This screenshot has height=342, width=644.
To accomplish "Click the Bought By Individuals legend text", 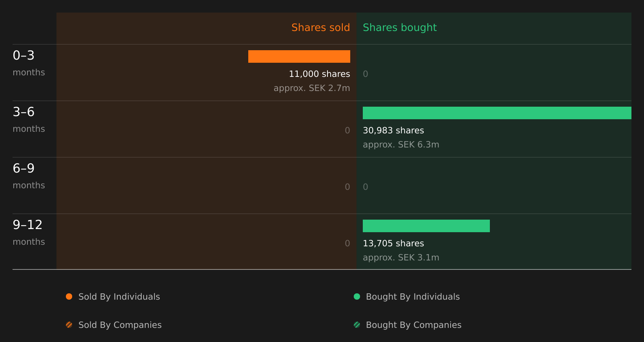I will click(x=413, y=297).
